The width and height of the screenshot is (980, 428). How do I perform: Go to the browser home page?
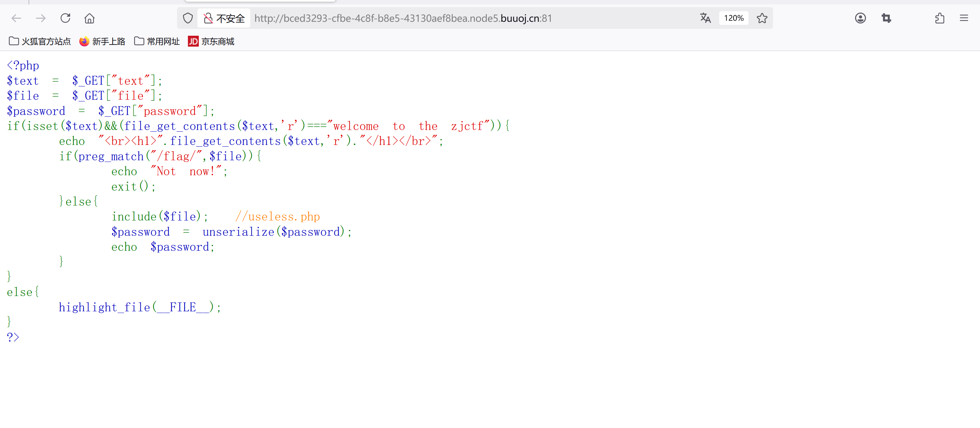(90, 18)
